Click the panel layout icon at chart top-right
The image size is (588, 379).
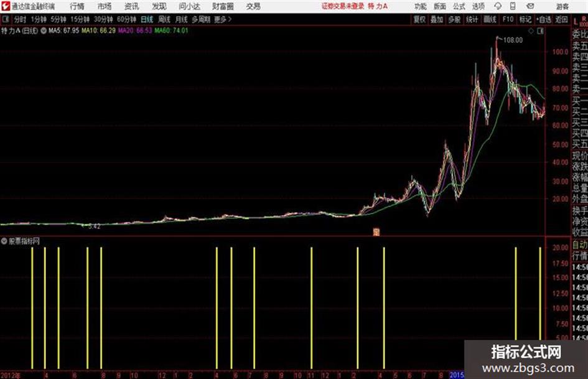[x=540, y=31]
